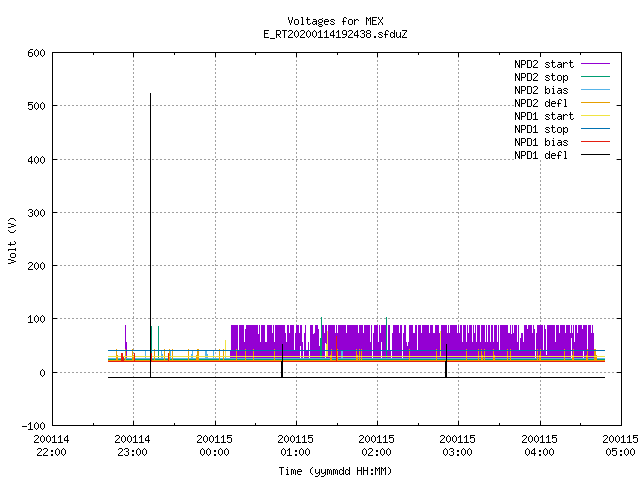The width and height of the screenshot is (640, 480).
Task: Click the NPD1 defl legend label
Action: pyautogui.click(x=541, y=156)
